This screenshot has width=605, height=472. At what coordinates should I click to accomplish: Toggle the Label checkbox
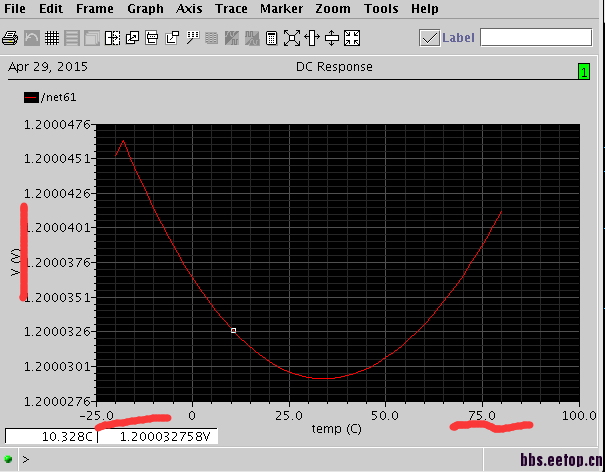pos(429,38)
